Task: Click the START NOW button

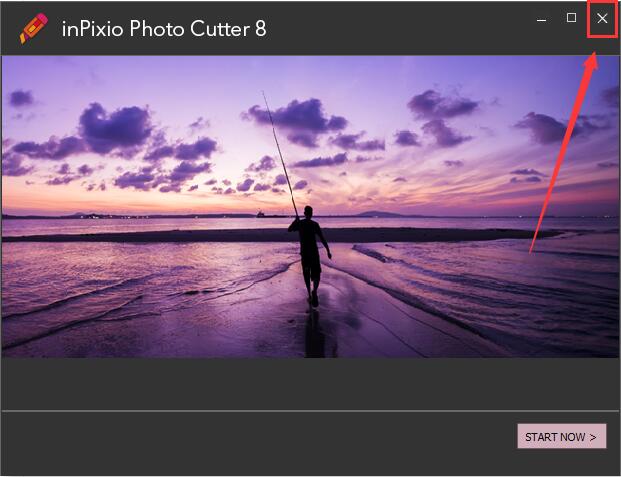Action: (x=562, y=436)
